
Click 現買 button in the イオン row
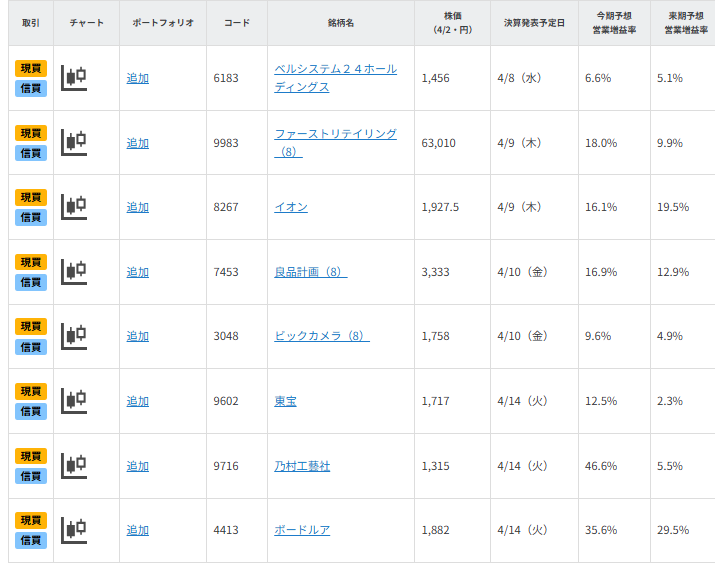31,197
